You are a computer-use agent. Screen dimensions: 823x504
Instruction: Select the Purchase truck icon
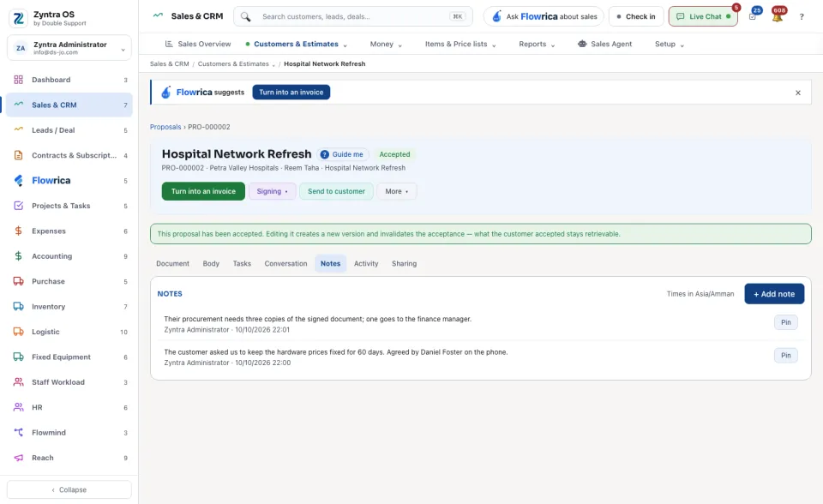pyautogui.click(x=18, y=281)
